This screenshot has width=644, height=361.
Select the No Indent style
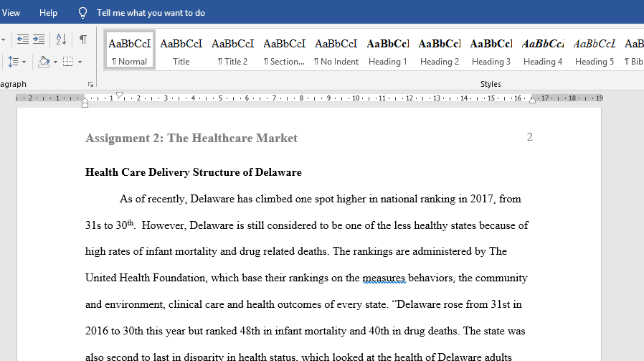[x=336, y=50]
